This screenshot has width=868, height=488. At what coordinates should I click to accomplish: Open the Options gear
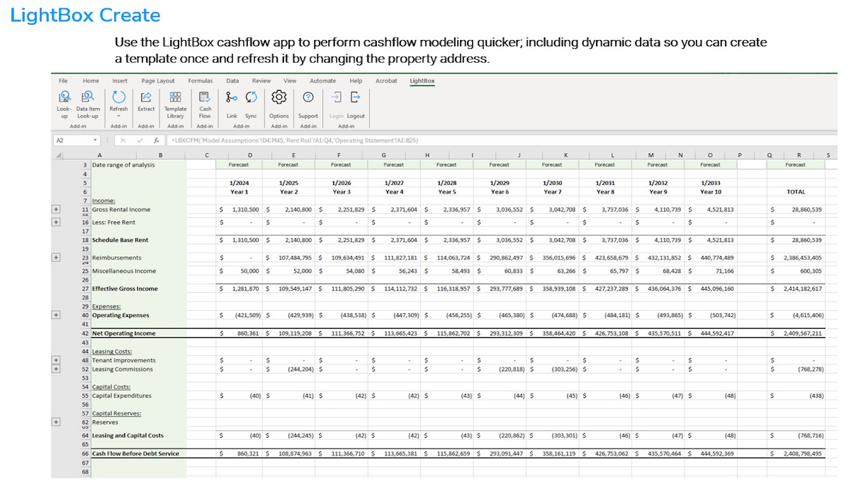tap(279, 97)
